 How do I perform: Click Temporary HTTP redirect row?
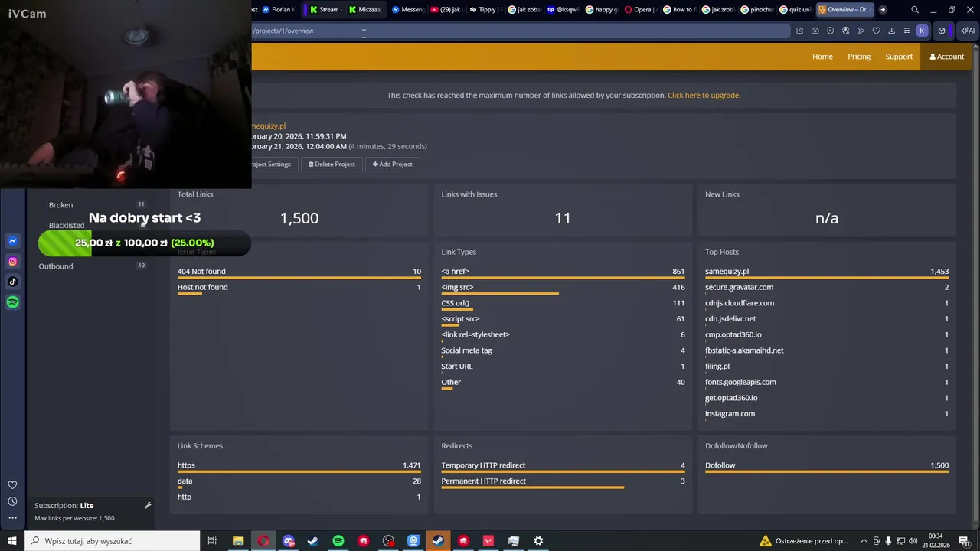[563, 466]
